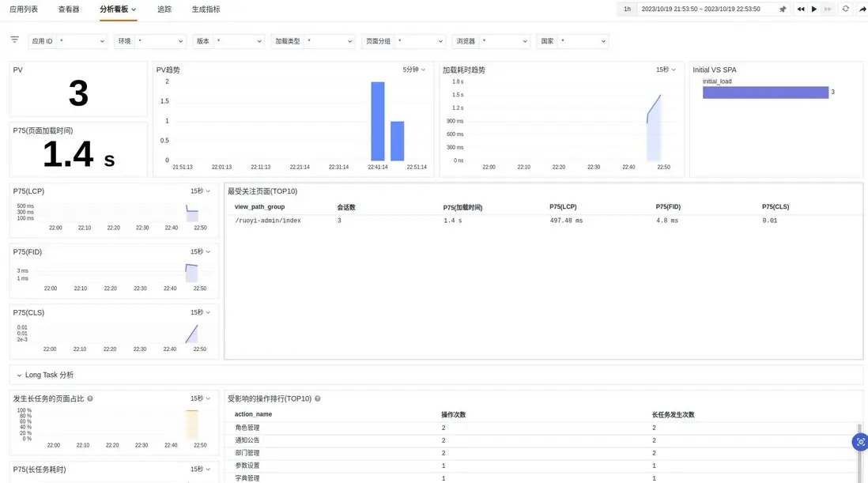Image resolution: width=868 pixels, height=483 pixels.
Task: Sort by the P75(FID) column header
Action: [x=668, y=207]
